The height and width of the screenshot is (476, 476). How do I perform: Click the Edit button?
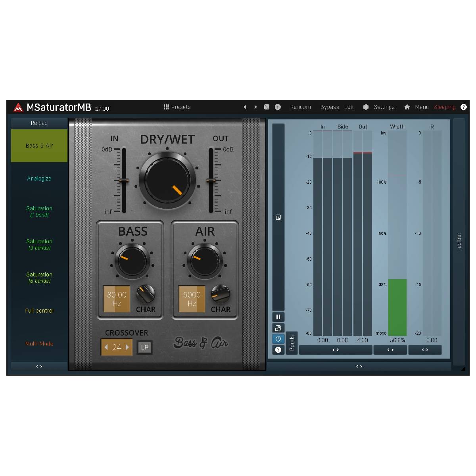click(349, 107)
